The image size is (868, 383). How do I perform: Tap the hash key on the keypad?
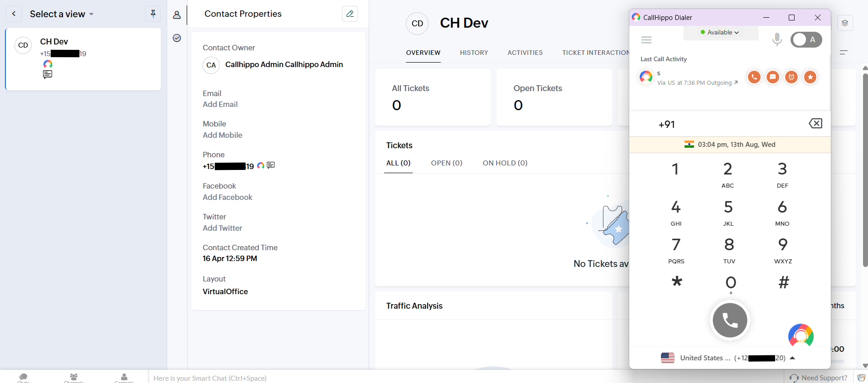pos(784,282)
